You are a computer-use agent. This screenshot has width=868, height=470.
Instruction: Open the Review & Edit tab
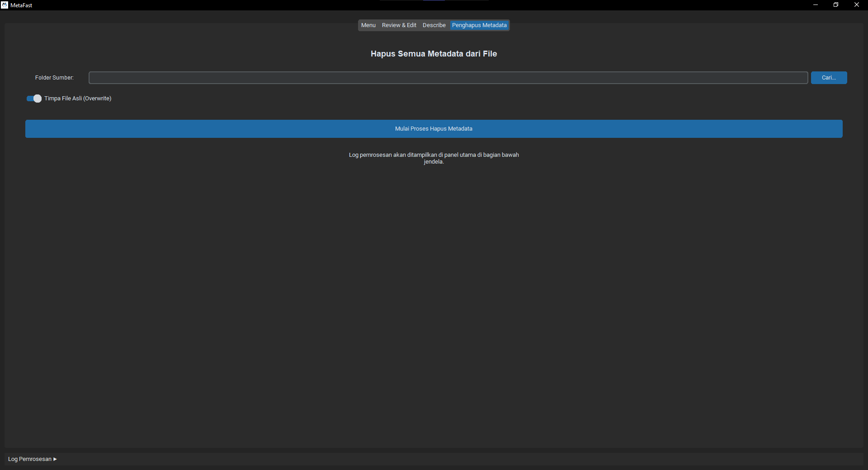click(x=399, y=25)
